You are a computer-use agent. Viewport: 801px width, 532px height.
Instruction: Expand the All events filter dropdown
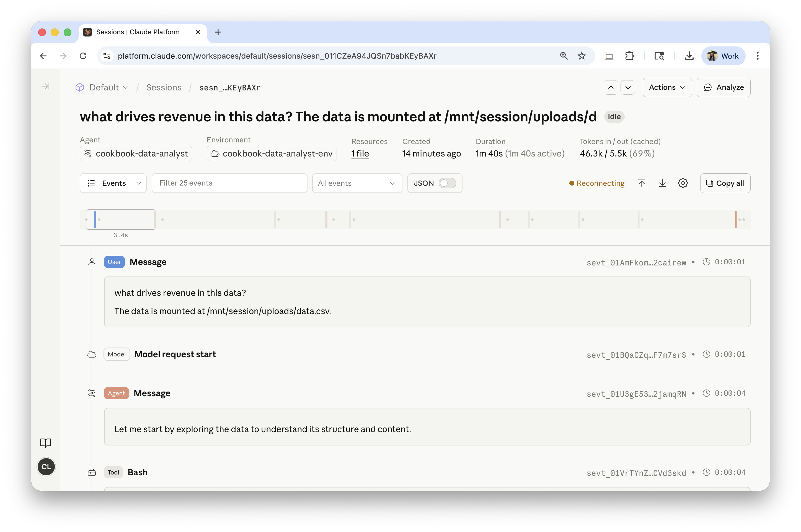tap(357, 183)
